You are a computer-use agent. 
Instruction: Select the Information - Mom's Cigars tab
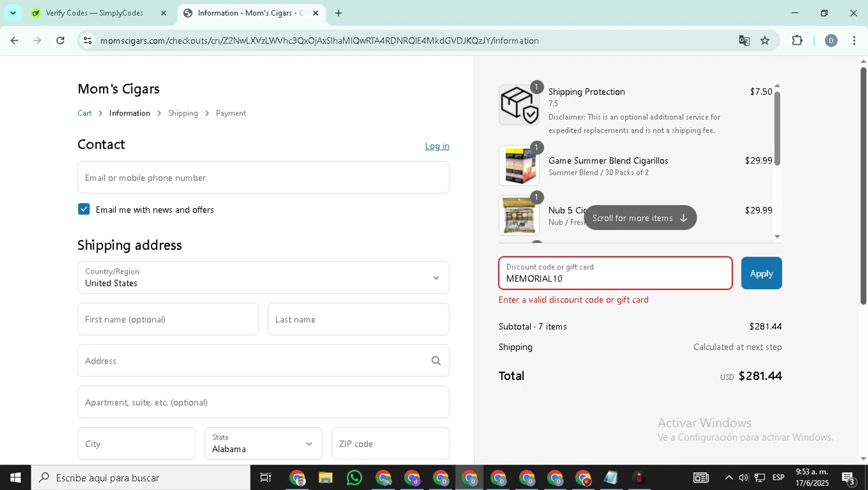click(251, 13)
